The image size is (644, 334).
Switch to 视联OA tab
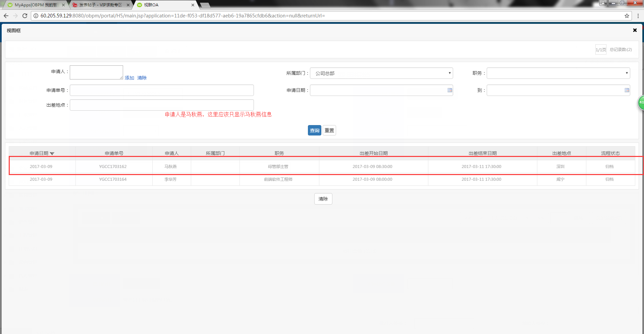click(x=166, y=5)
